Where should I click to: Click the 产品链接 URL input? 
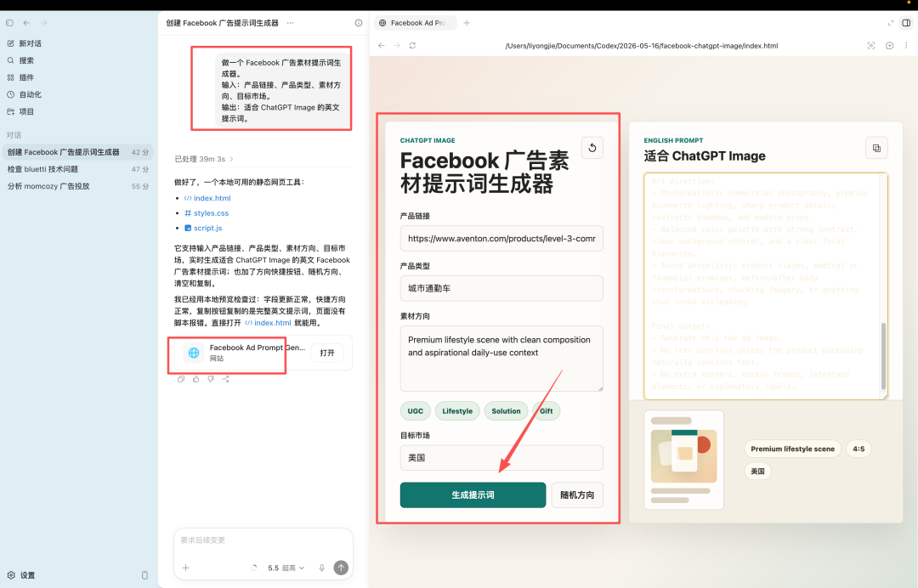[501, 239]
